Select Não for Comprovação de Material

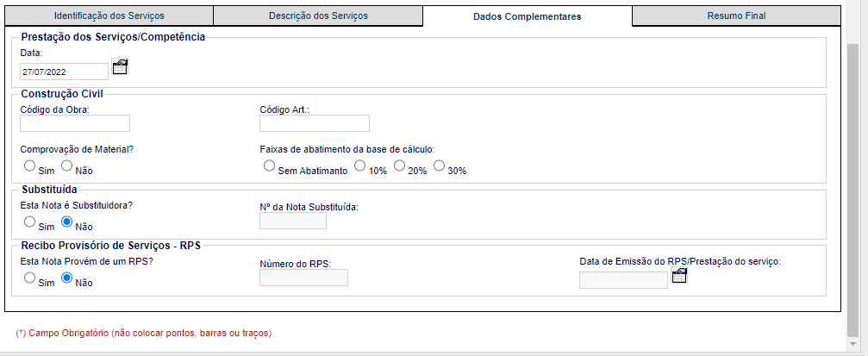pos(66,166)
